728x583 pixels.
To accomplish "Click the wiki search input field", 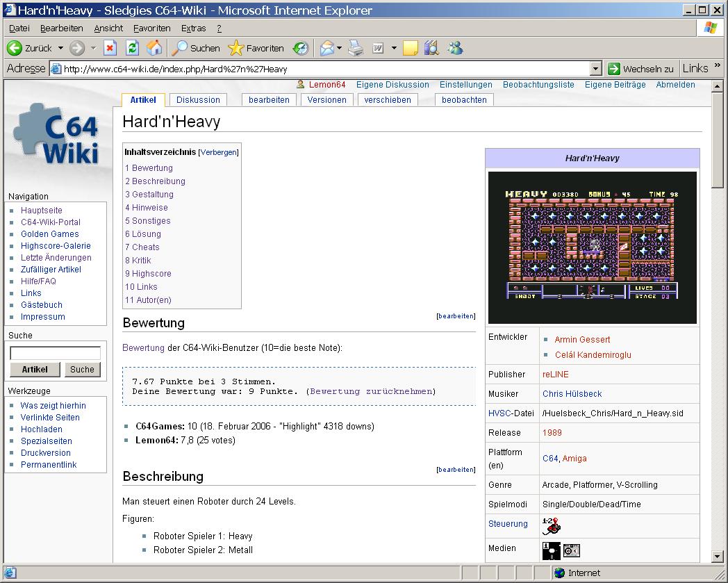I will [55, 353].
